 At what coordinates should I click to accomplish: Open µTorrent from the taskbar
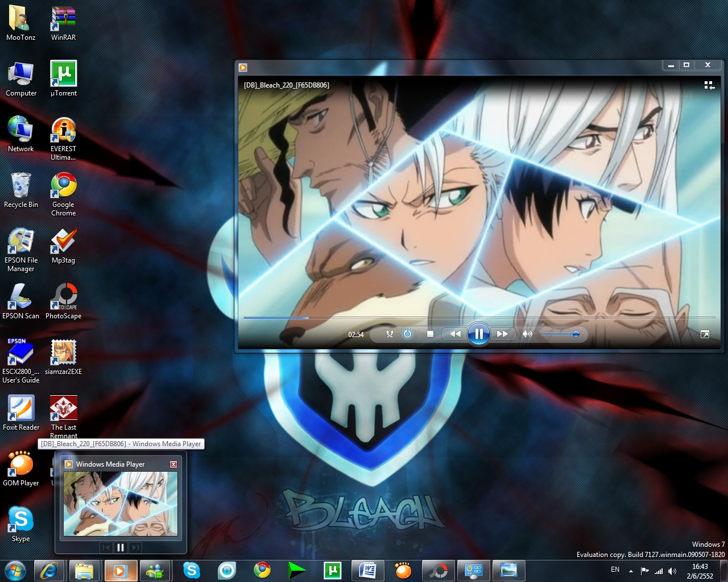[333, 570]
